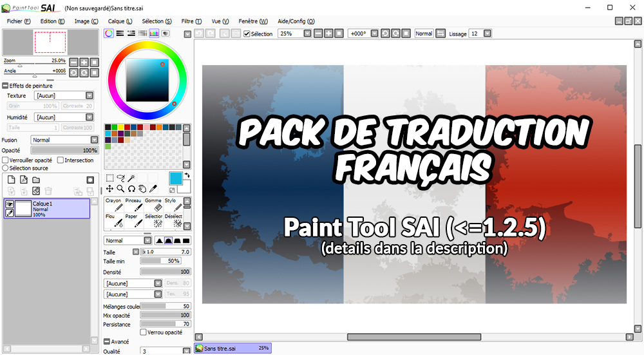This screenshot has width=644, height=355.
Task: Show the HSV sliders panel
Action: 131,34
